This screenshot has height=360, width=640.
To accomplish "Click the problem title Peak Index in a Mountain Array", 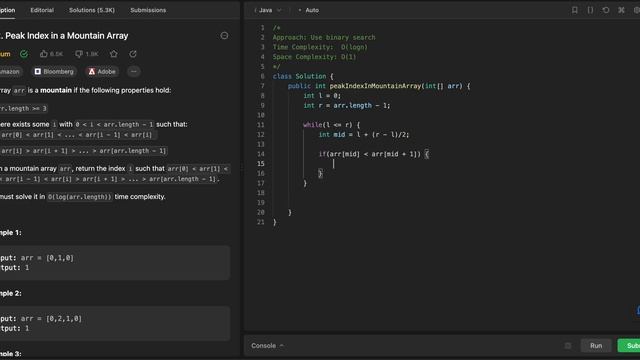I will click(67, 36).
